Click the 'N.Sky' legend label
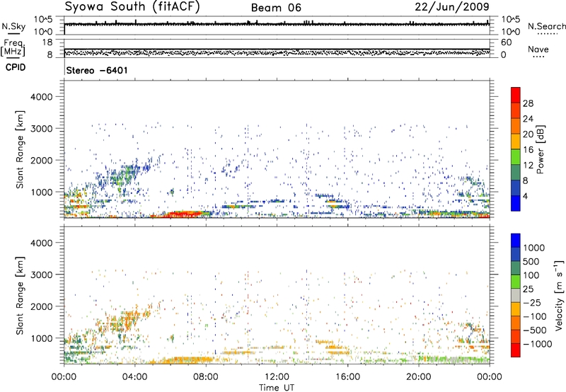The height and width of the screenshot is (392, 566). pyautogui.click(x=13, y=26)
